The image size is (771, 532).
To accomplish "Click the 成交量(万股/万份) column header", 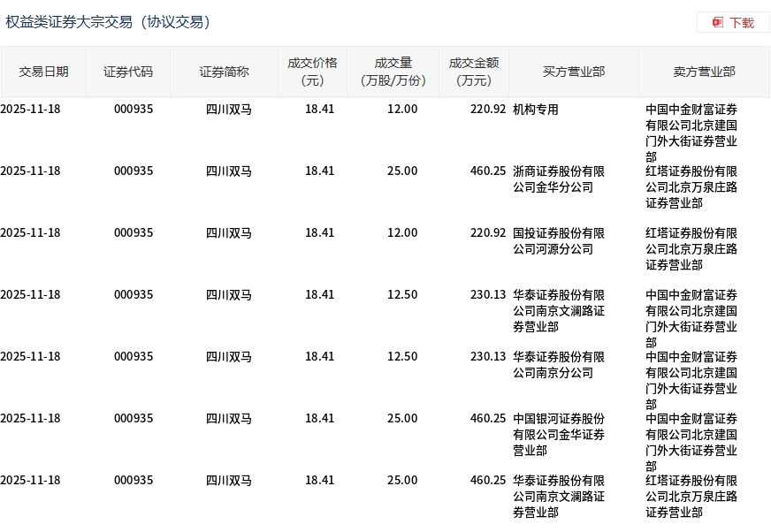I will (x=393, y=72).
